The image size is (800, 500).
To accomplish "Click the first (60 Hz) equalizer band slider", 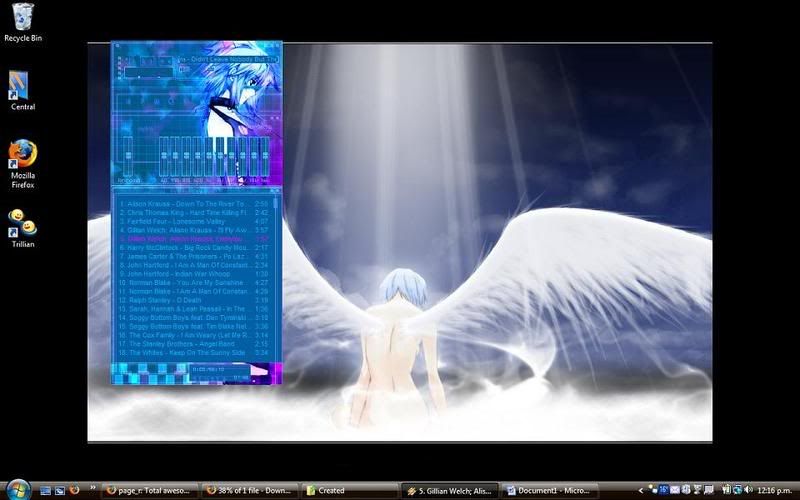I will [x=164, y=156].
